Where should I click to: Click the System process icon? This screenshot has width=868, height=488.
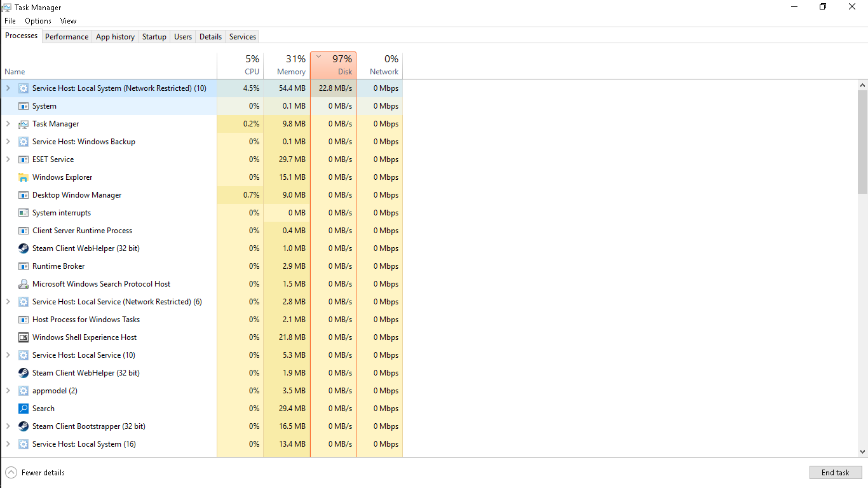(24, 106)
